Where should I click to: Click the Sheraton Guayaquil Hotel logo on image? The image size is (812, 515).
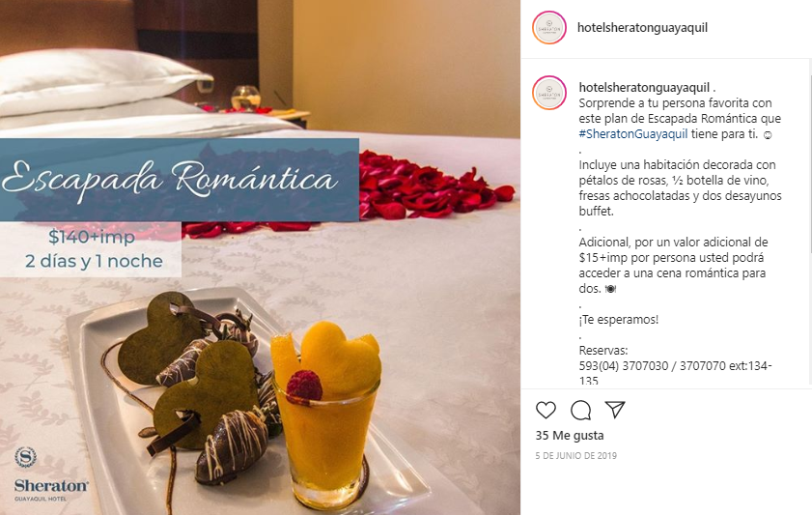(51, 473)
